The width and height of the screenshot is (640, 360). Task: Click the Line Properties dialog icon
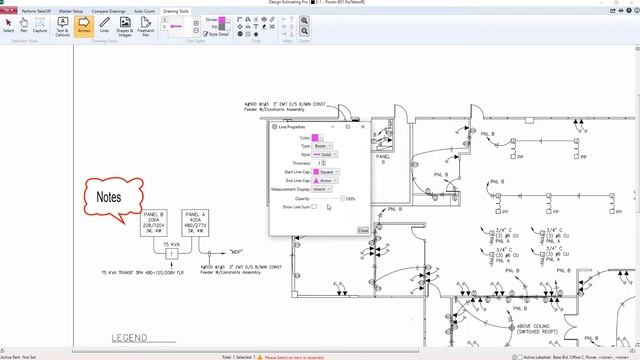pyautogui.click(x=275, y=127)
